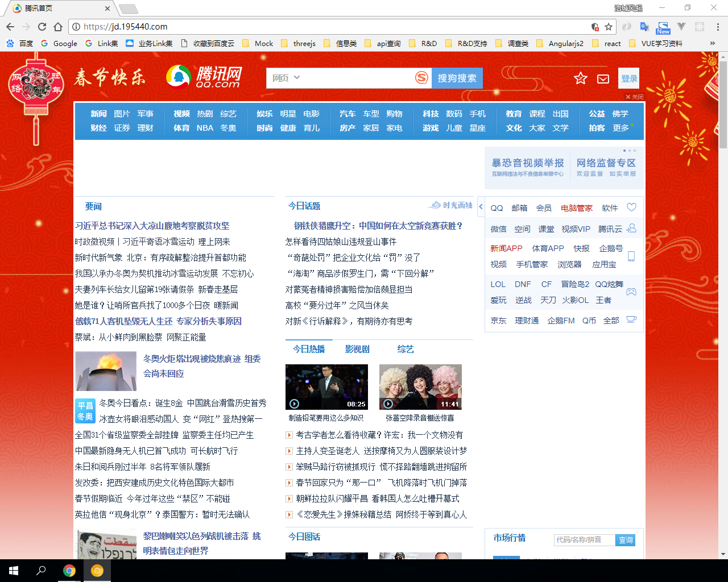Screen dimensions: 728x582
Task: Open the orange browser taskbar icon
Action: pyautogui.click(x=97, y=571)
